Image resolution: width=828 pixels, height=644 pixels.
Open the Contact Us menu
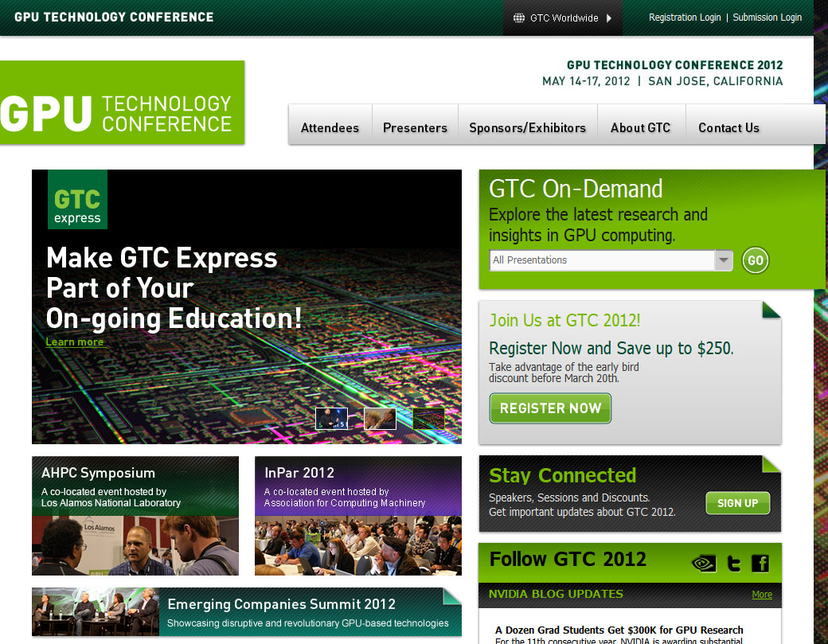(x=728, y=127)
